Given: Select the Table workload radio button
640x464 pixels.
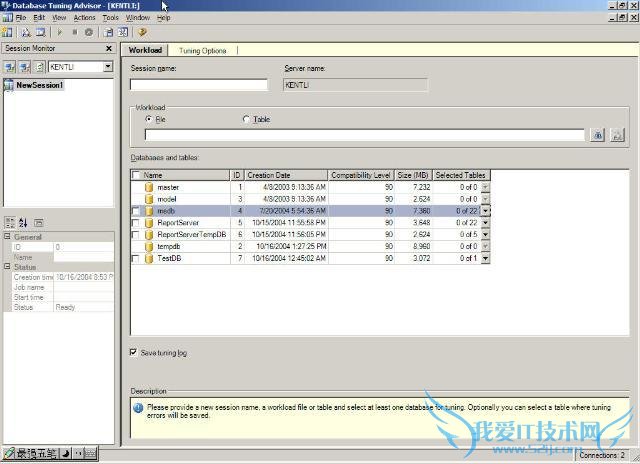Looking at the screenshot, I should pyautogui.click(x=247, y=119).
